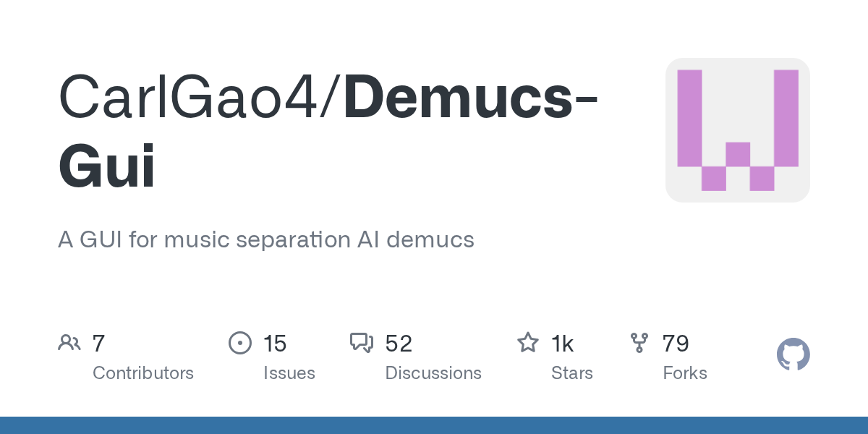Select the Forks label text
This screenshot has width=868, height=434.
[685, 373]
